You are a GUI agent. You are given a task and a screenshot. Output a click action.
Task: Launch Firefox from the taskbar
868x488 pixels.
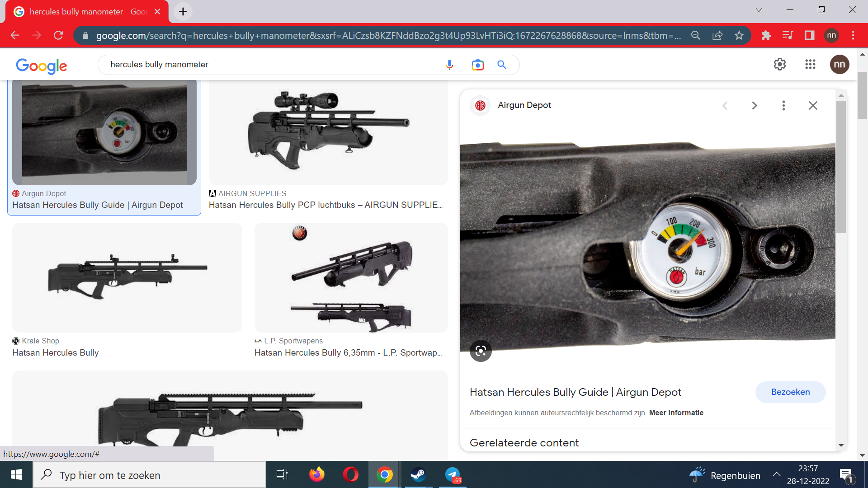pyautogui.click(x=316, y=475)
